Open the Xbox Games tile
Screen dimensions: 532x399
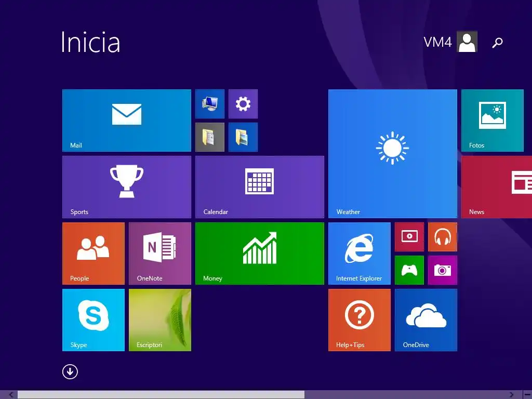click(409, 270)
